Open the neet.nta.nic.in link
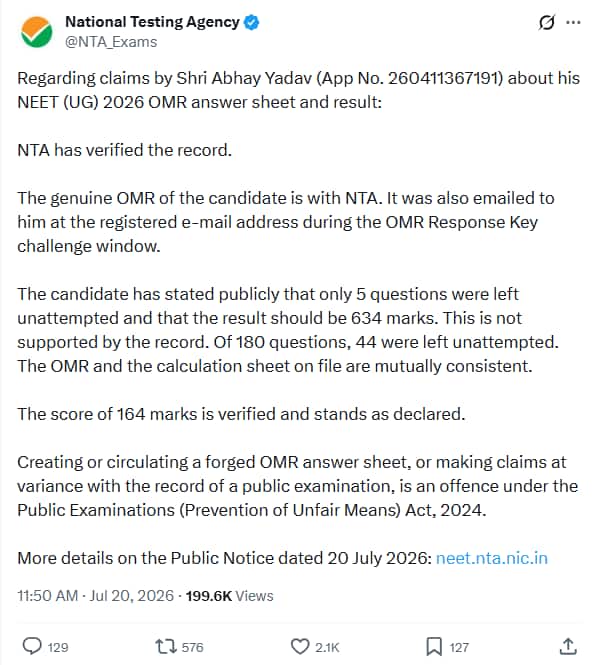This screenshot has width=593, height=665. coord(492,558)
